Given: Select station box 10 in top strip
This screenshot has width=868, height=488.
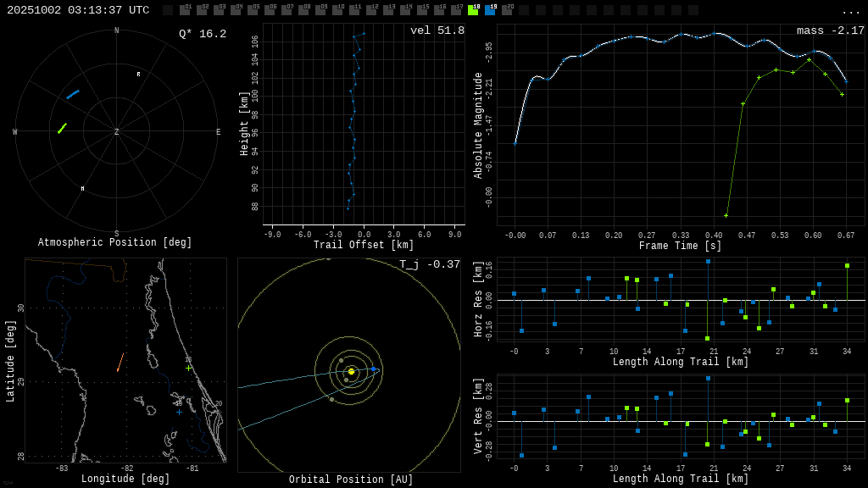Looking at the screenshot, I should pyautogui.click(x=337, y=10).
